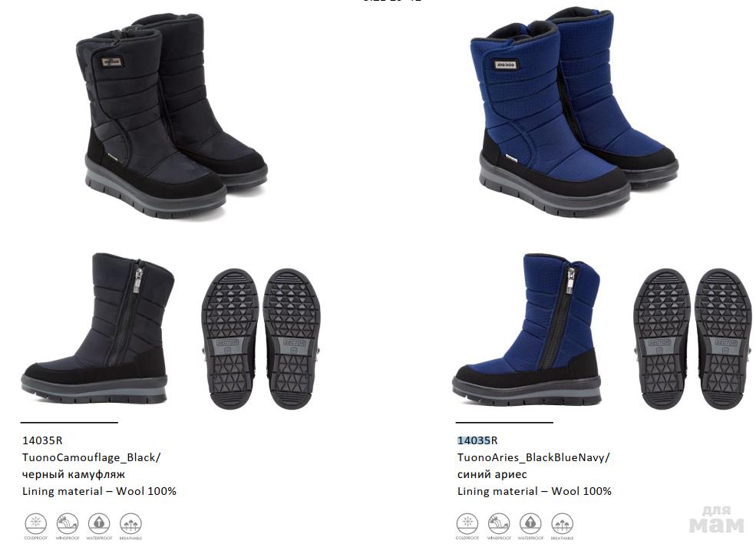Click the blue boots sole image

693,338
